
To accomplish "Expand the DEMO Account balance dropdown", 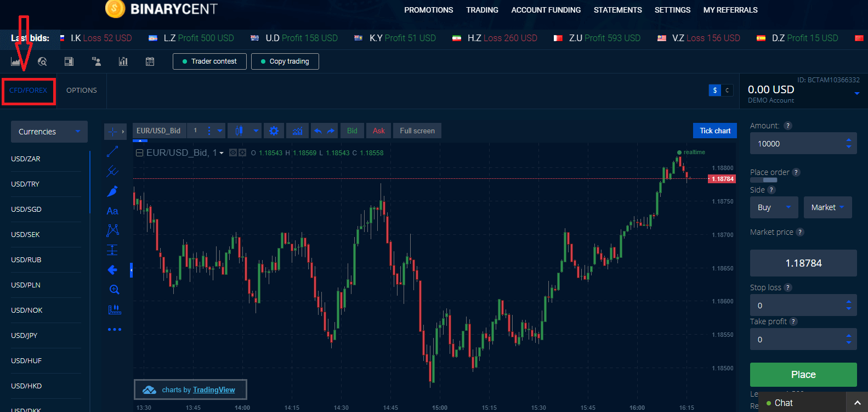I will [857, 94].
